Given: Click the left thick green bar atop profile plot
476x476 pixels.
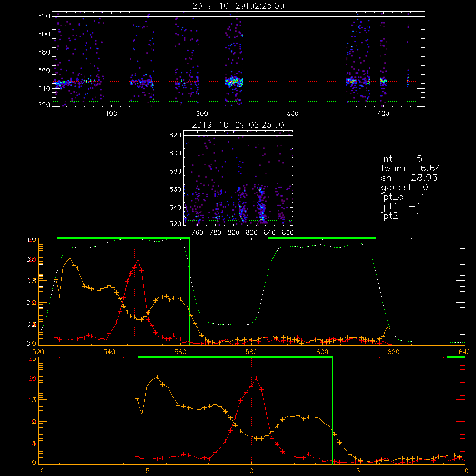Looking at the screenshot, I should [123, 238].
